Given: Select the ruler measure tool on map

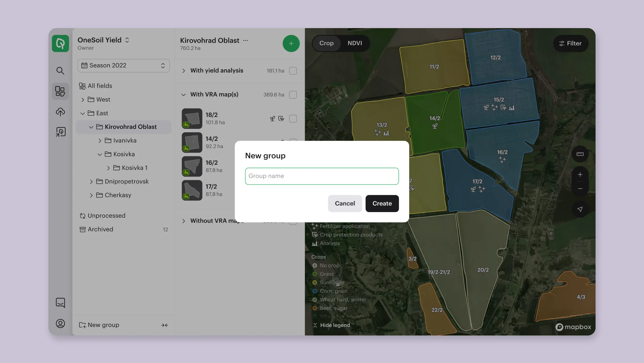Looking at the screenshot, I should click(x=580, y=154).
